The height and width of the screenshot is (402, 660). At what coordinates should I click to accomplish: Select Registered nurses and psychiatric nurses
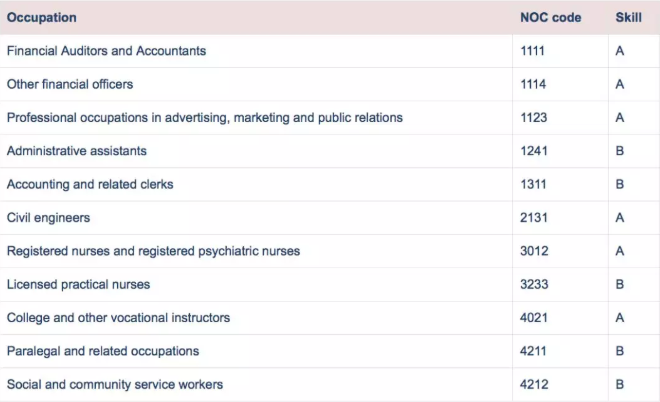153,251
